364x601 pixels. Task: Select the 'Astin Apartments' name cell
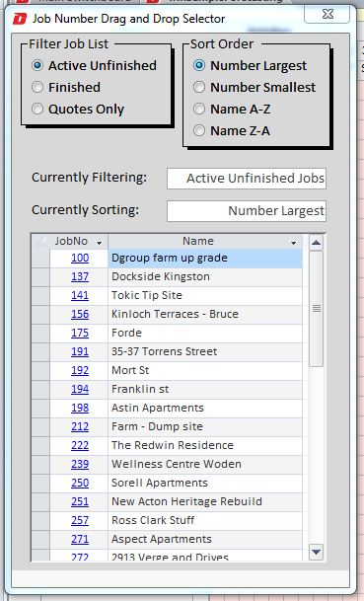205,409
